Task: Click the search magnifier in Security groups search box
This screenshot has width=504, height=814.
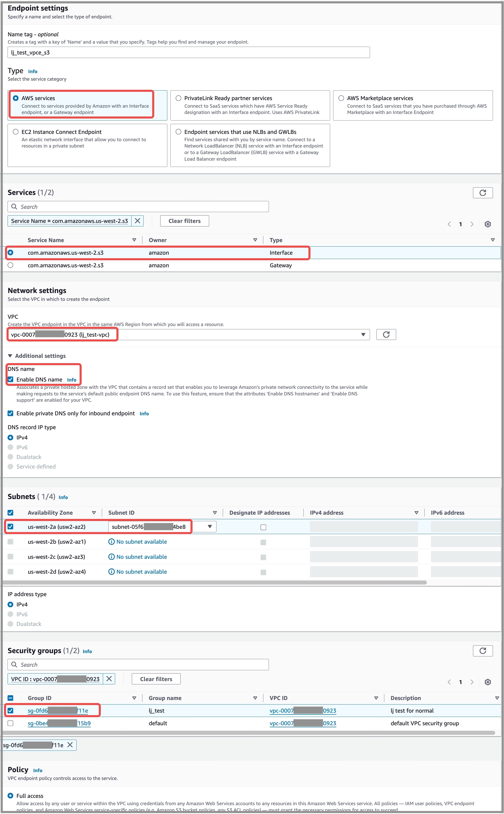Action: (x=14, y=665)
